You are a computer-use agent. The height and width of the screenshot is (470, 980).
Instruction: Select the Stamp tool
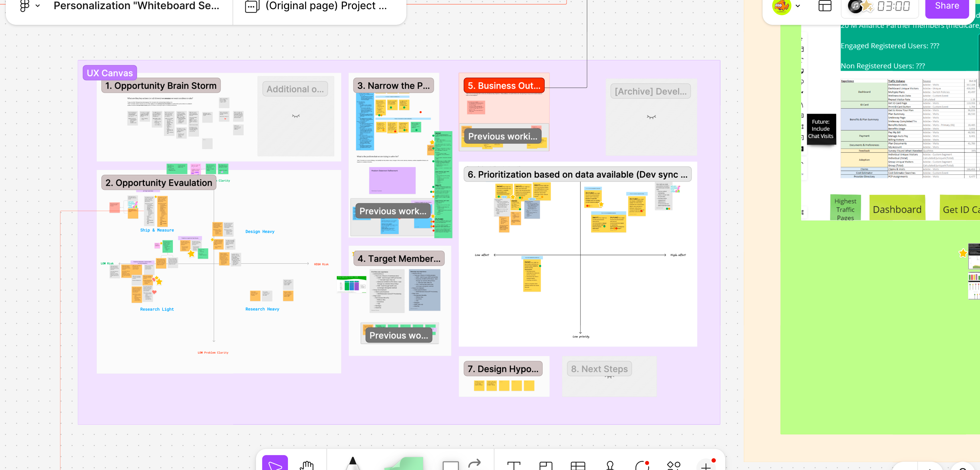610,465
